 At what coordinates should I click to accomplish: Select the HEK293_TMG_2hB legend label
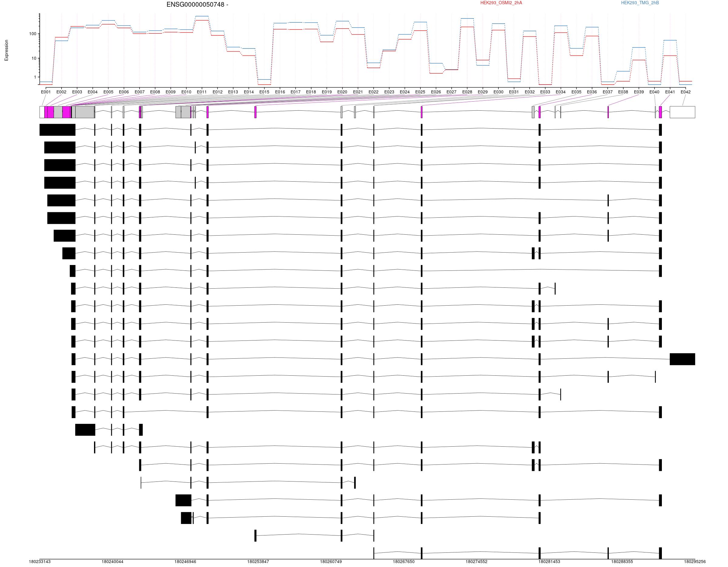(640, 3)
